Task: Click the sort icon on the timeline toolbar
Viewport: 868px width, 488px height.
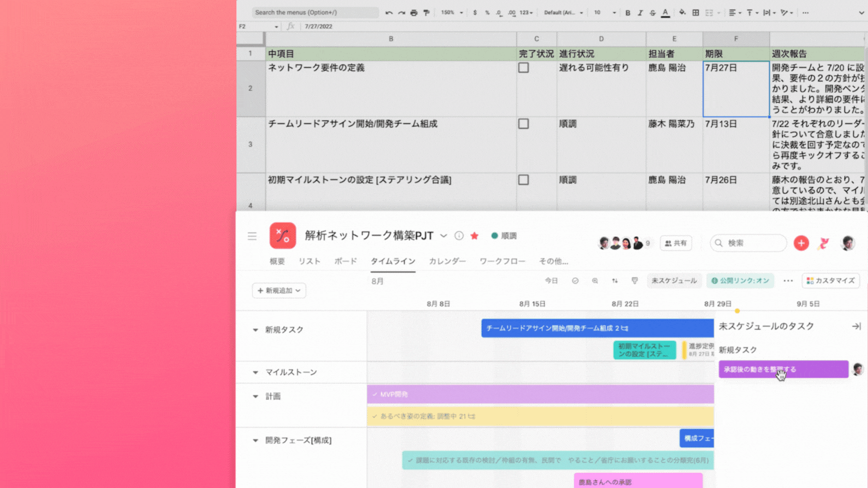Action: point(615,280)
